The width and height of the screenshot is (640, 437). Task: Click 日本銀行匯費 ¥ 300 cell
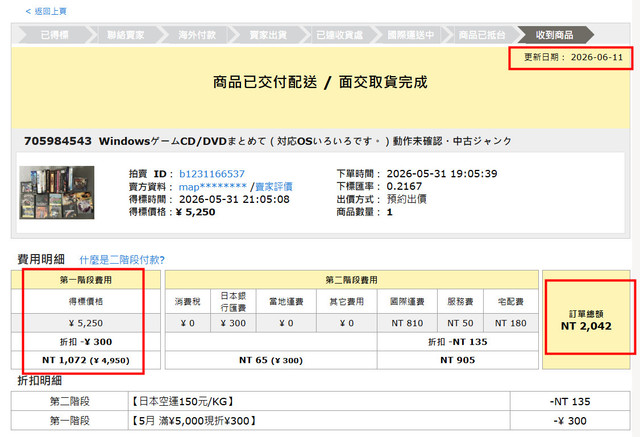[233, 323]
